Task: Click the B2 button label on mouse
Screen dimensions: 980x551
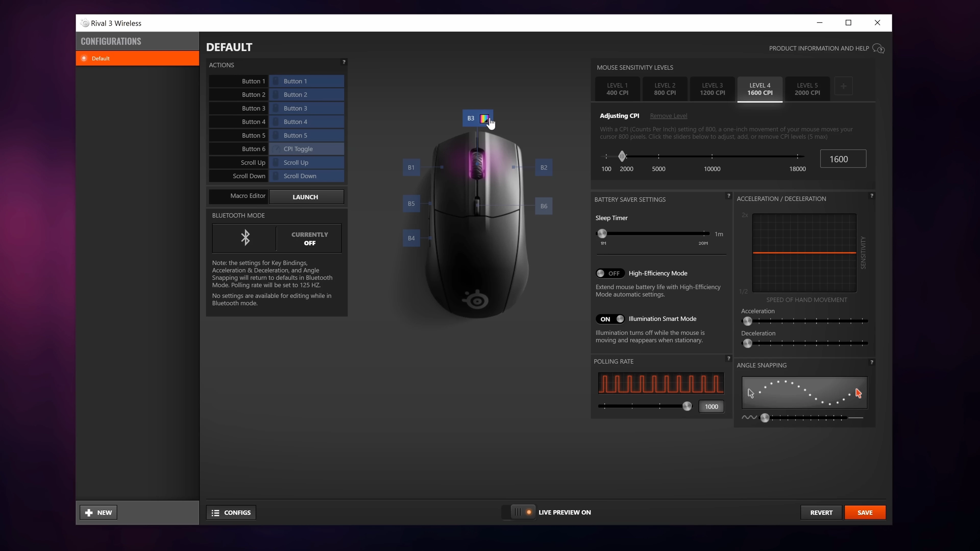Action: point(544,167)
